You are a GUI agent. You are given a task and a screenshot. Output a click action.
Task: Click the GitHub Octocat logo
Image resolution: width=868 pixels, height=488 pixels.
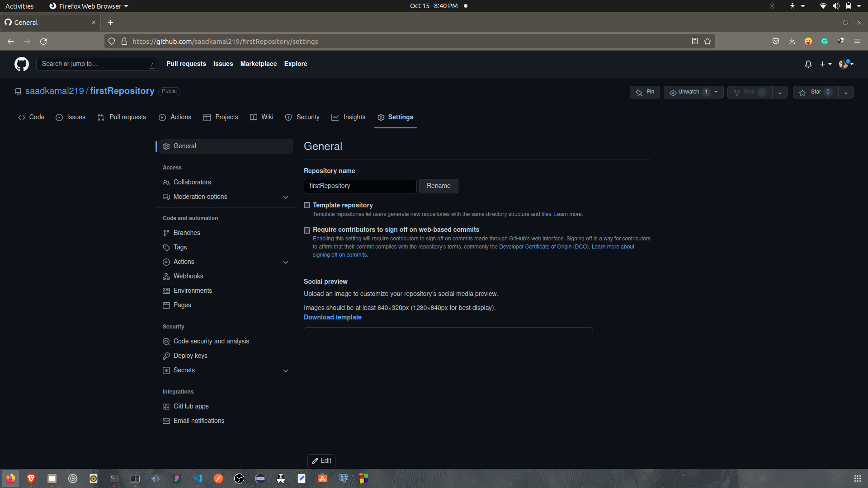pos(21,64)
